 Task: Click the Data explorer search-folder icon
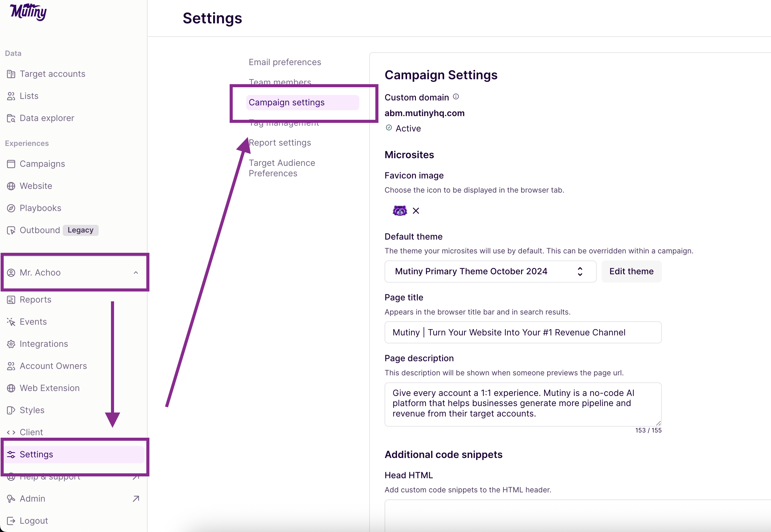click(11, 118)
